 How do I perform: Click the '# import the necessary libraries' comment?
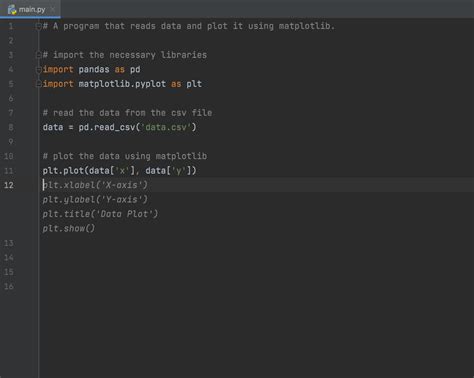coord(125,55)
